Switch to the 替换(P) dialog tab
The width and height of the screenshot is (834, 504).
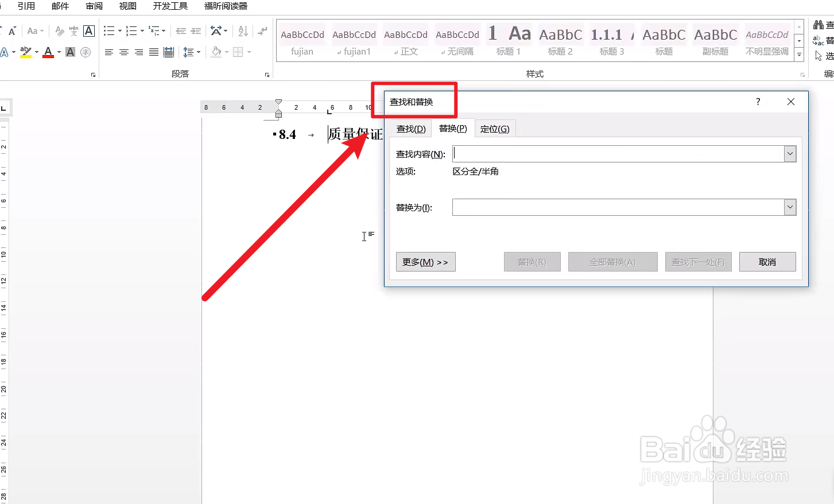pos(453,128)
